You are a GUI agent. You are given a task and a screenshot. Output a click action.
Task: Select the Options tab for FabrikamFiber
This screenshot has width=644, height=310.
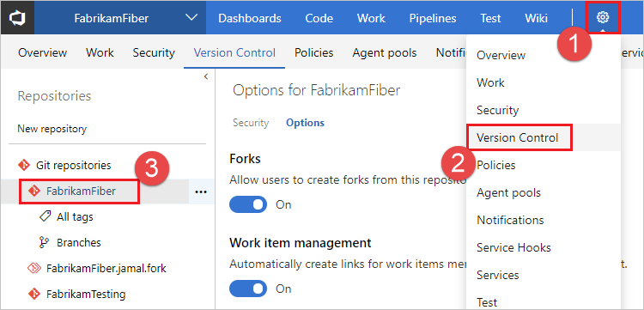coord(305,123)
